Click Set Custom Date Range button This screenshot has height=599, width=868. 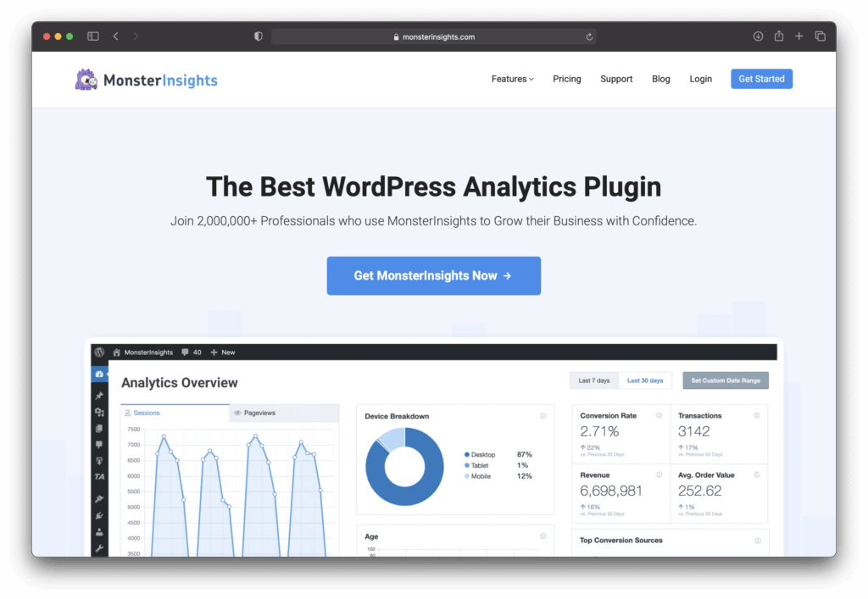(x=726, y=380)
